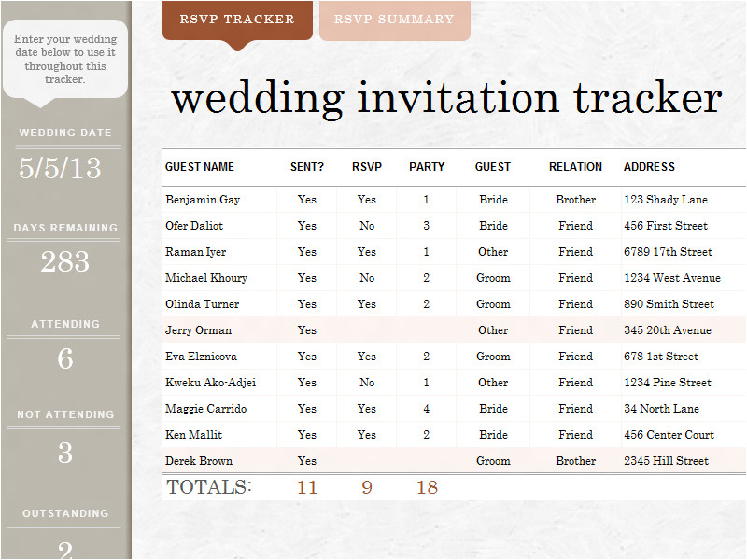Select the address 6789 17th Street

click(x=668, y=252)
